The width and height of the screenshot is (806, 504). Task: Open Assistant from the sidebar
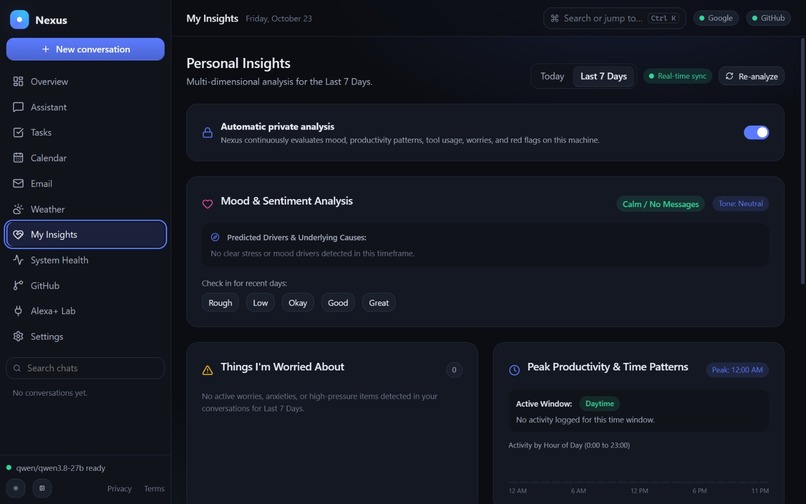[85, 107]
